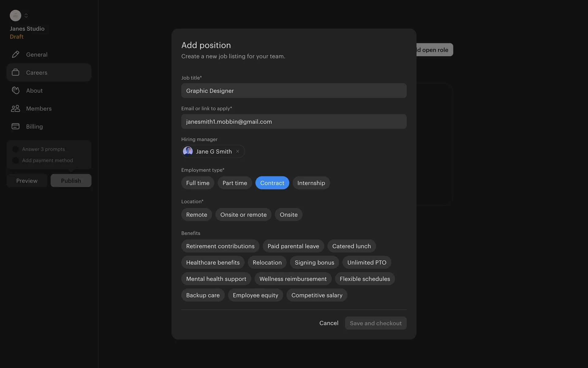Viewport: 588px width, 368px height.
Task: Click the Billing card icon
Action: click(15, 126)
